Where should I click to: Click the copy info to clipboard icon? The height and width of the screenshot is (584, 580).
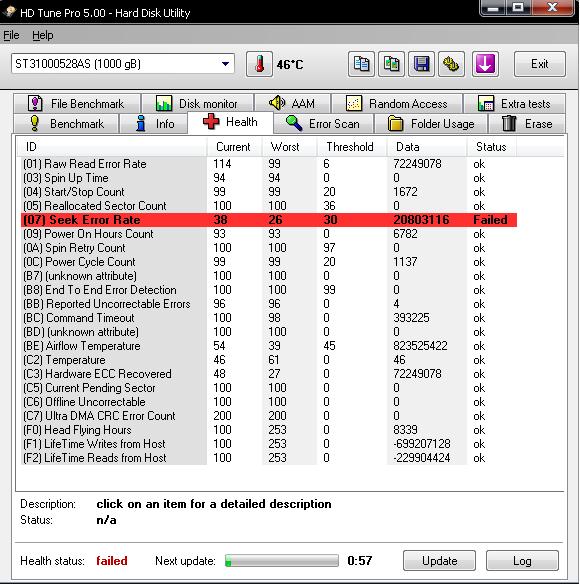pyautogui.click(x=361, y=64)
